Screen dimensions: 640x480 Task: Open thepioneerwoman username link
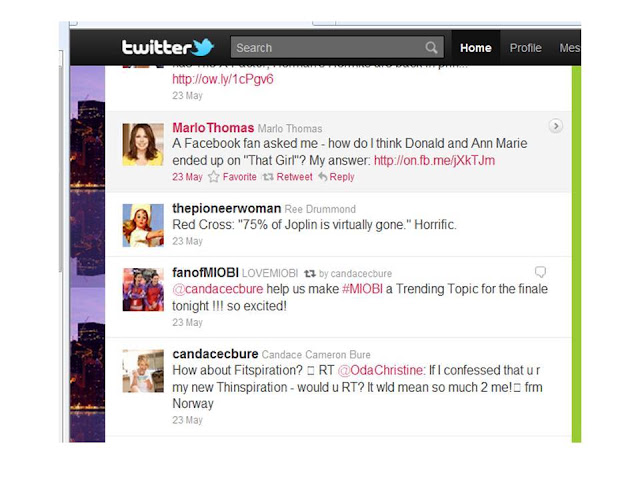[227, 208]
